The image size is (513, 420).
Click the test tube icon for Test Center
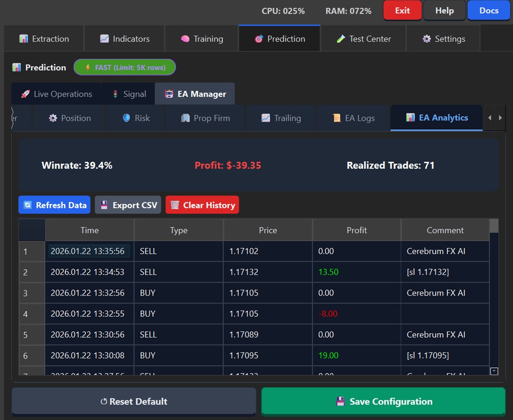(x=340, y=39)
